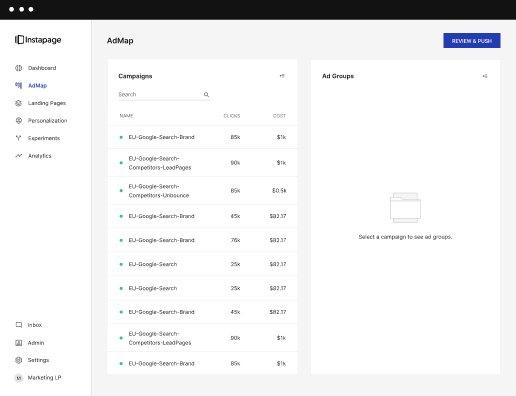This screenshot has width=516, height=396.
Task: Click the search magnifier icon in Campaigns
Action: click(206, 95)
